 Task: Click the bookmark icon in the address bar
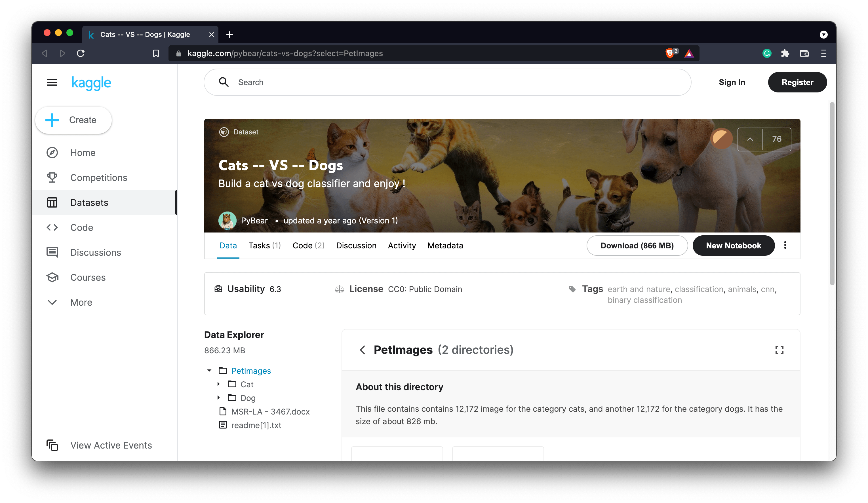pos(156,53)
